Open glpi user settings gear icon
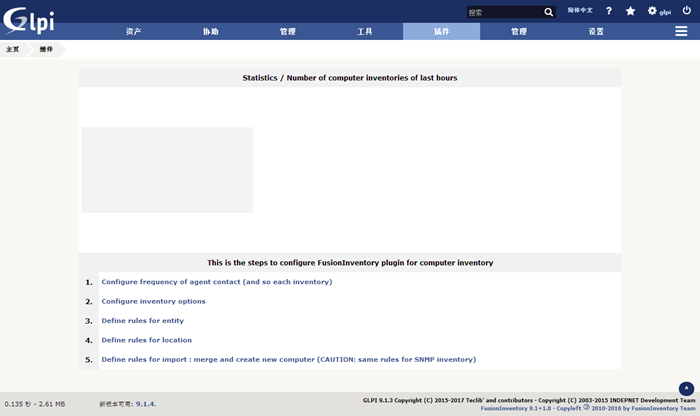 coord(652,11)
